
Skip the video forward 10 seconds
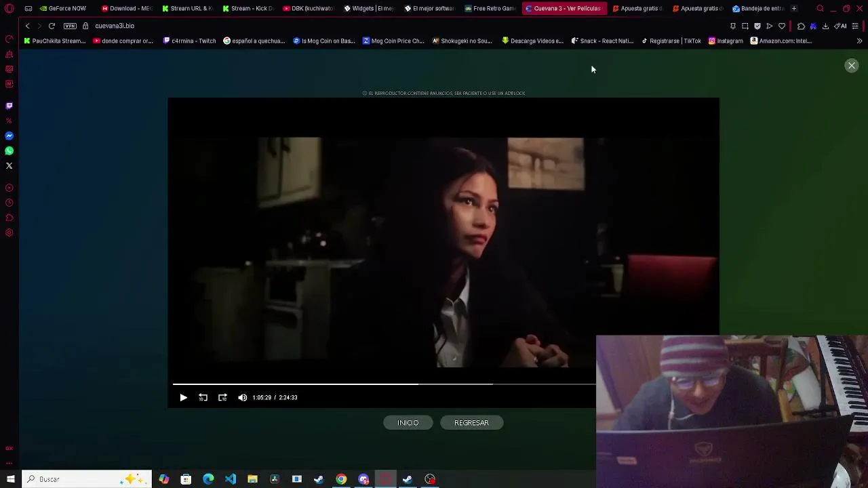[222, 398]
